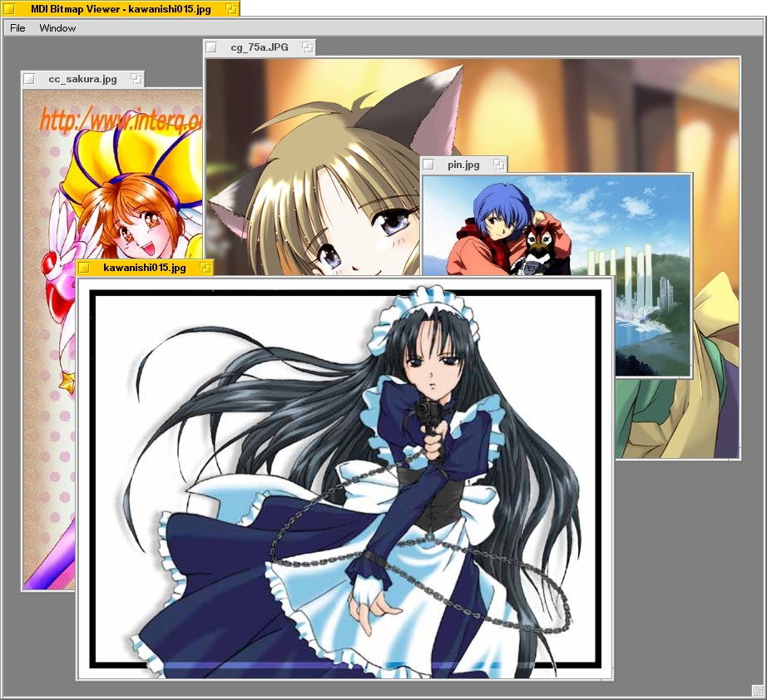
Task: Click window-menu square on main MDI Bitmap Viewer title
Action: click(x=9, y=8)
